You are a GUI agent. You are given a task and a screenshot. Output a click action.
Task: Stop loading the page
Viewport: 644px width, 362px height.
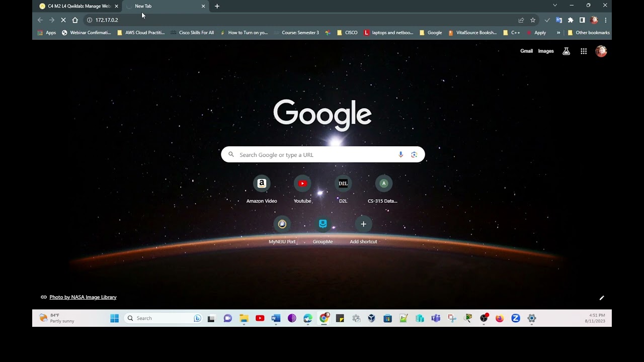coord(63,20)
